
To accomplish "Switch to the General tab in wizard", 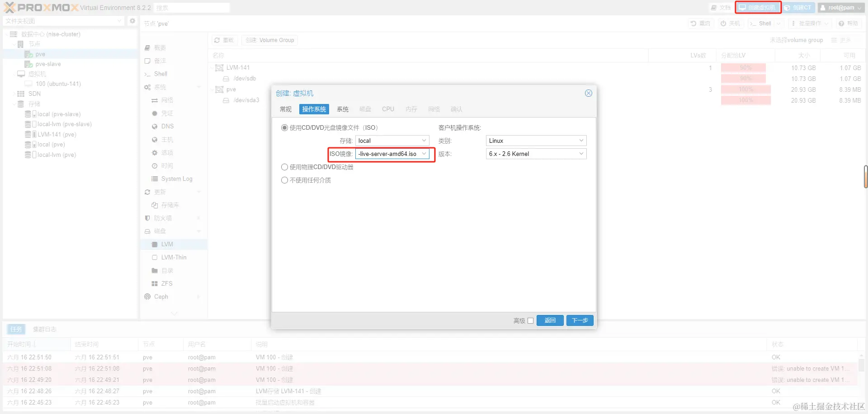I will (286, 109).
